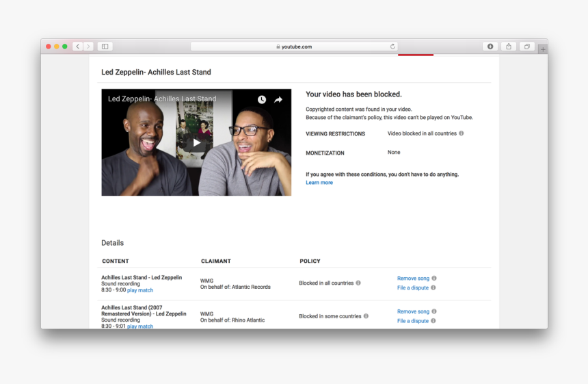
Task: Click the youtube.com address bar
Action: (294, 47)
